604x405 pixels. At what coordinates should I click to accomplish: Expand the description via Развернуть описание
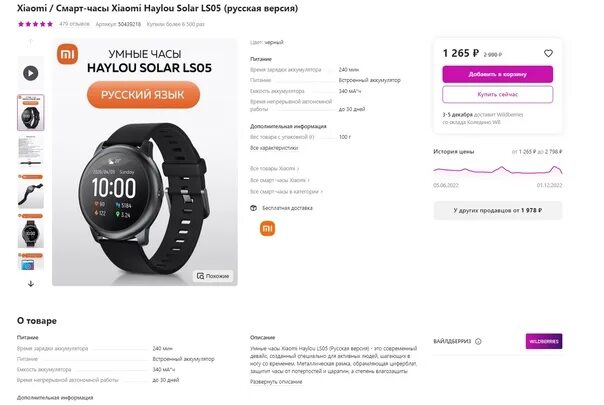click(276, 382)
